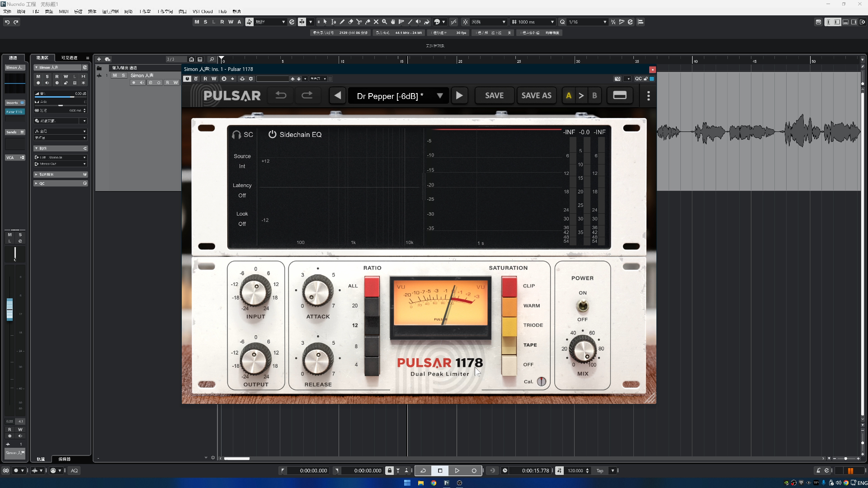The image size is (868, 488).
Task: Select ratio ALL button
Action: pos(372,286)
